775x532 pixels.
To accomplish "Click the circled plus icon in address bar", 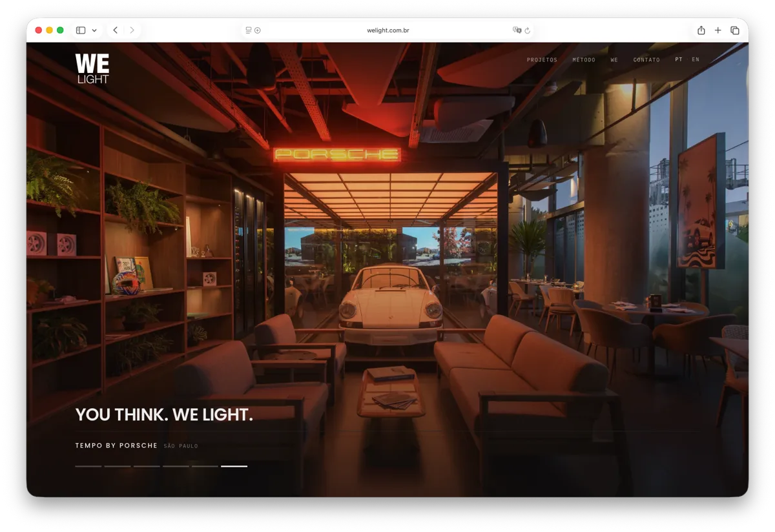I will pyautogui.click(x=258, y=30).
